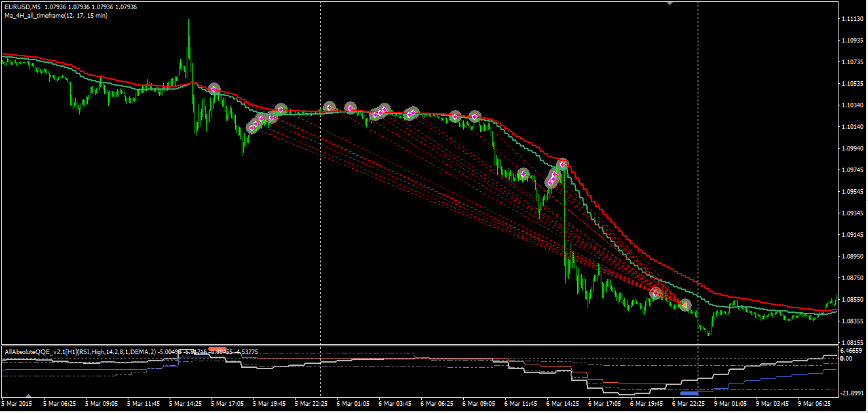Click the grey triangle marker above '5 Mar 2015'
Viewport: 868px width, 413px height.
tap(28, 397)
